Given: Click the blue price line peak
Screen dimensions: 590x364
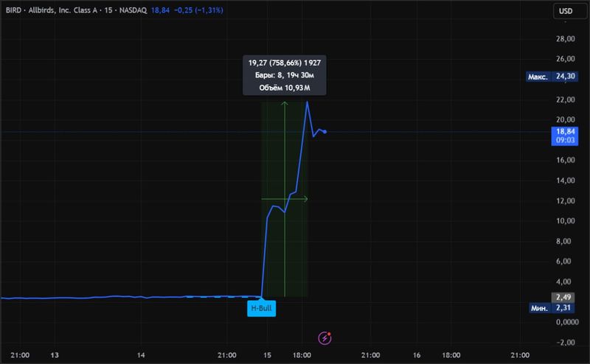Looking at the screenshot, I should (308, 102).
